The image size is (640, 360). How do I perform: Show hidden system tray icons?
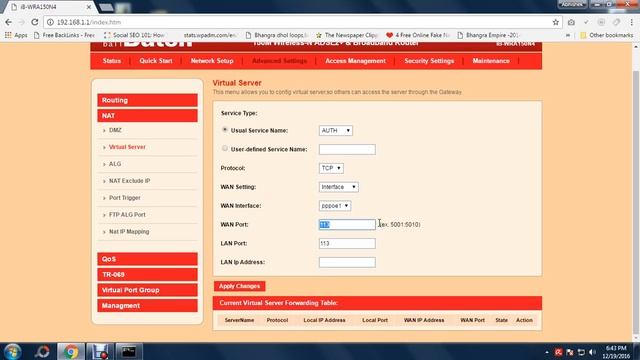tap(547, 352)
